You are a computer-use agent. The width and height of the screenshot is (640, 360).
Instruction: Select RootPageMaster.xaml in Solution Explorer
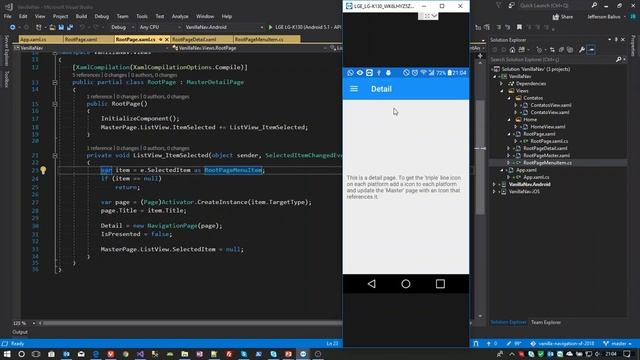(546, 156)
